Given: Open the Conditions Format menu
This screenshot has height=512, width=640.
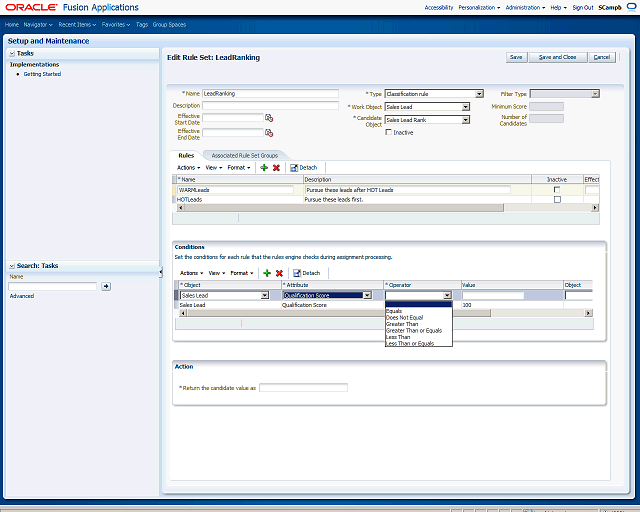Looking at the screenshot, I should click(x=242, y=273).
